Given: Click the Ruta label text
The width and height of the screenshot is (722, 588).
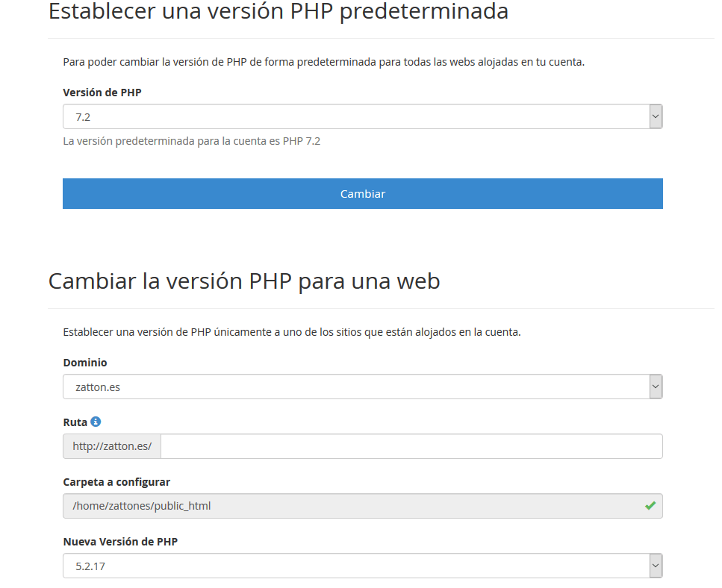Looking at the screenshot, I should pos(75,422).
